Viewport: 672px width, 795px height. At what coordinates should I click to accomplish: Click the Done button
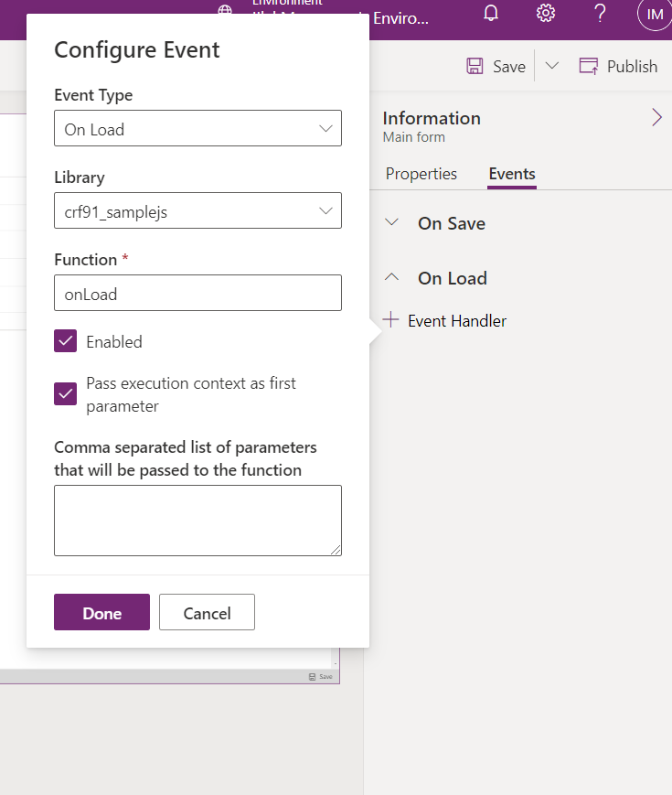[101, 612]
